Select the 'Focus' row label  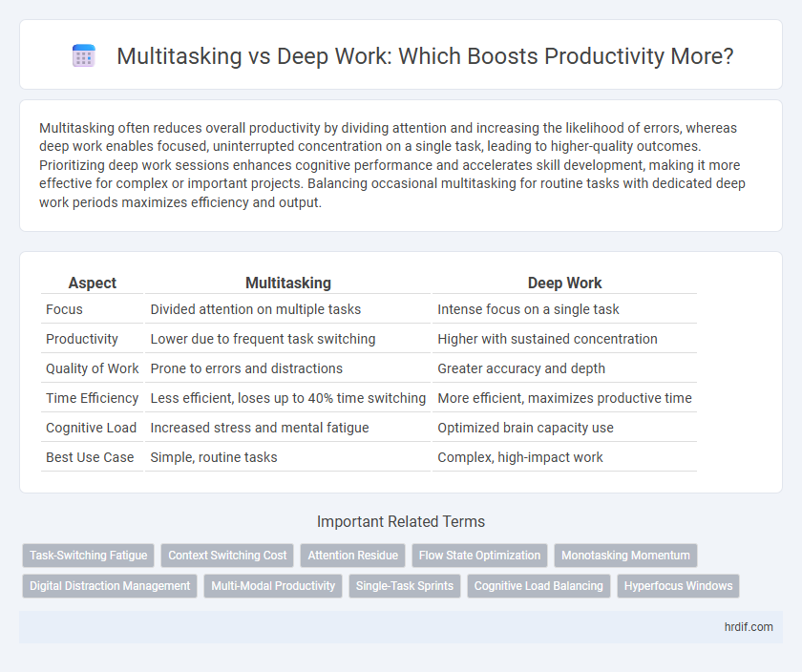[x=64, y=309]
